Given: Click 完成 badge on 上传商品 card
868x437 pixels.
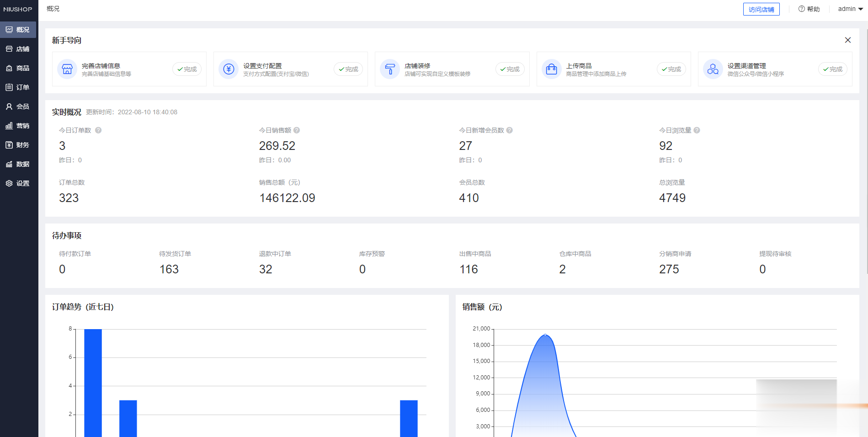Looking at the screenshot, I should [671, 69].
